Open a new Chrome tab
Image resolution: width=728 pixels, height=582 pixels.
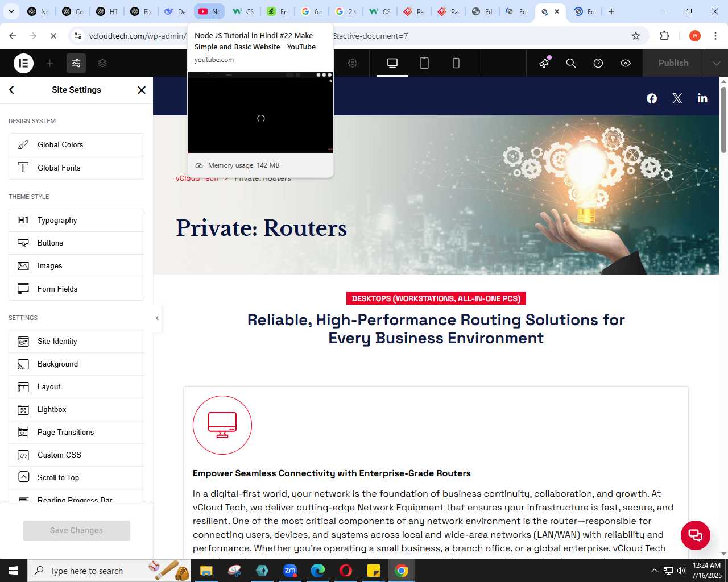tap(611, 11)
